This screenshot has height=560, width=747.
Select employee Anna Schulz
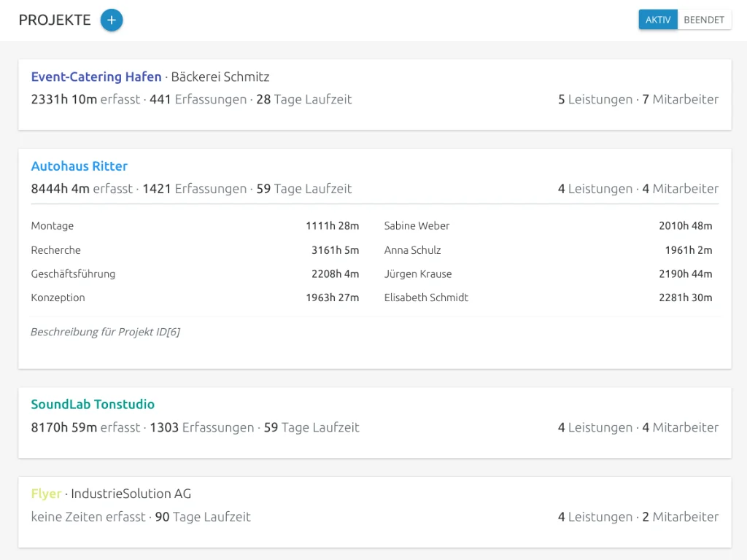(413, 250)
